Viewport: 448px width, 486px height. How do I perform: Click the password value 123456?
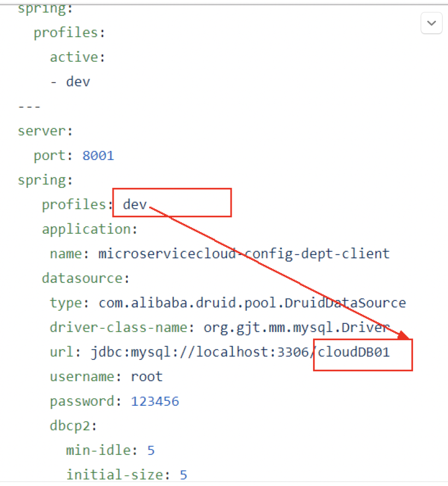click(155, 401)
